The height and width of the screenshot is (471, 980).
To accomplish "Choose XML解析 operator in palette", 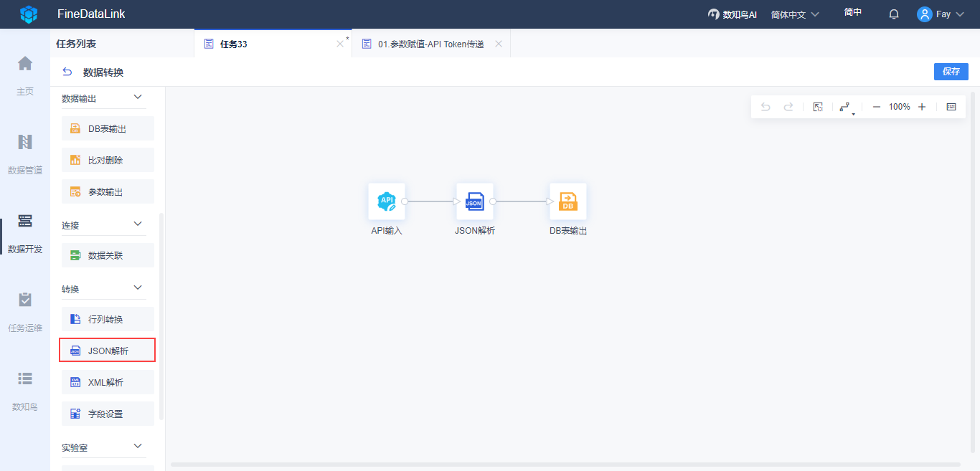I will point(108,382).
